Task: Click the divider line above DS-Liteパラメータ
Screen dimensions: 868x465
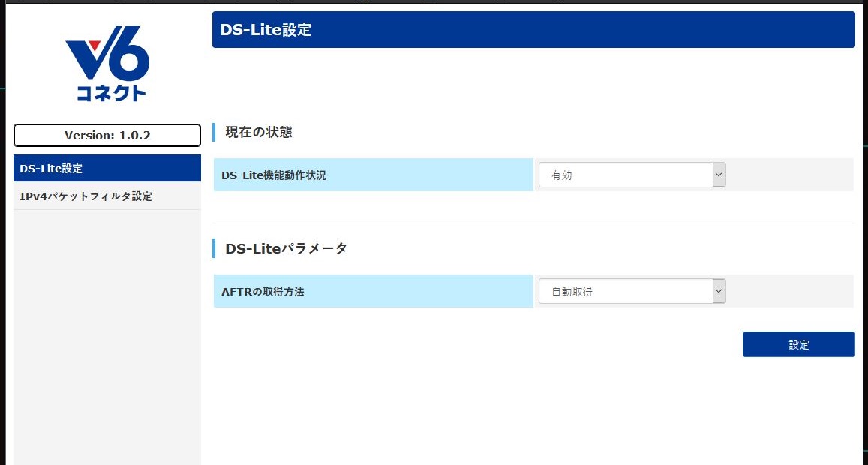Action: point(533,223)
